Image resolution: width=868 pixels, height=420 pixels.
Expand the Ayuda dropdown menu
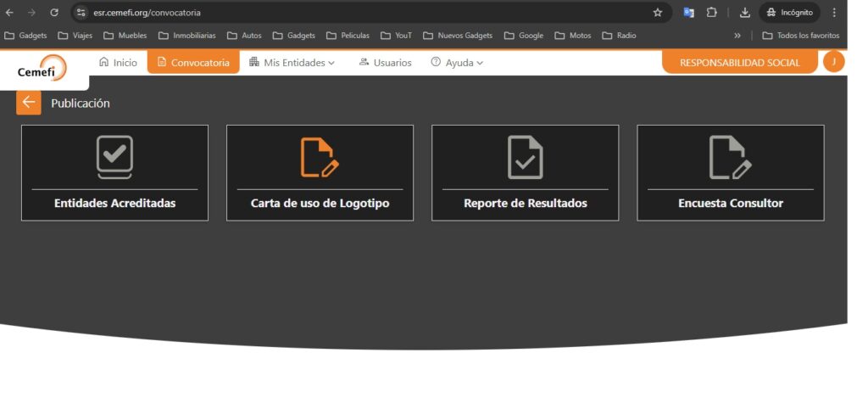(457, 63)
